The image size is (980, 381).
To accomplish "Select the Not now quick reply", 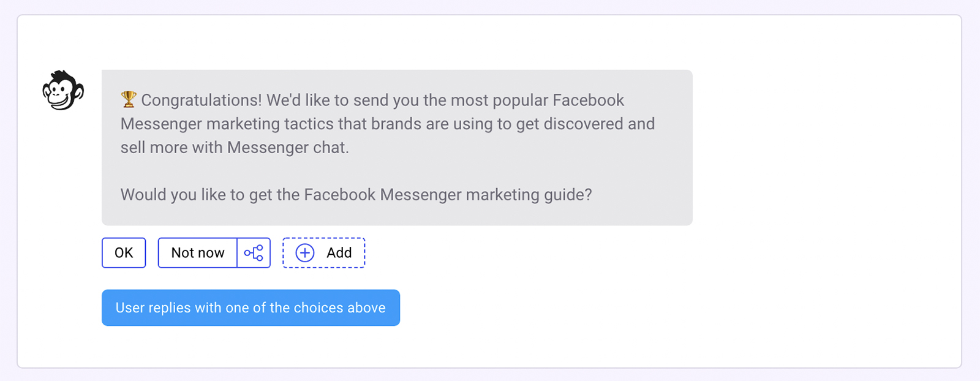I will pyautogui.click(x=197, y=252).
